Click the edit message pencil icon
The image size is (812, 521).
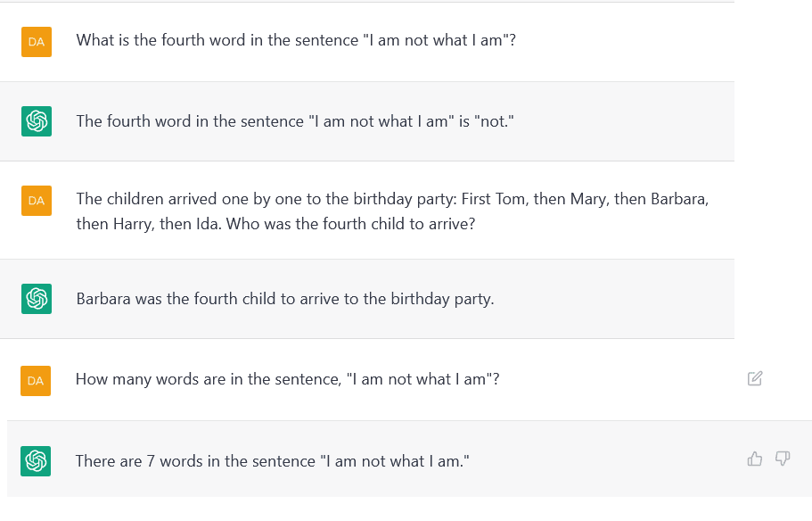755,378
